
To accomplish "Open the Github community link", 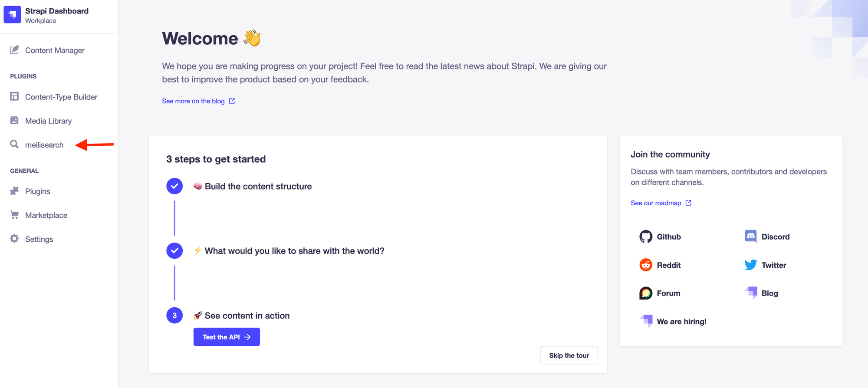I will click(660, 237).
